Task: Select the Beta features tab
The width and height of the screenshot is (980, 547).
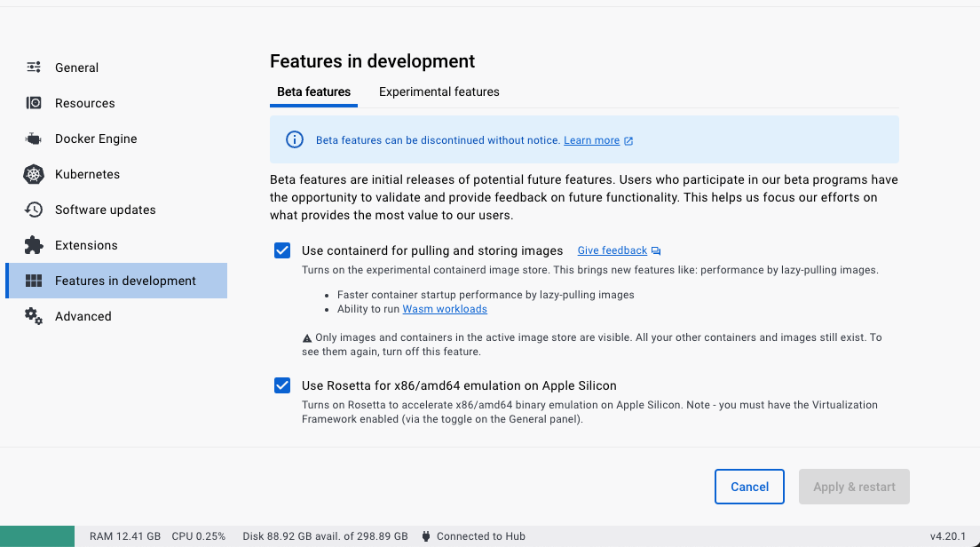Action: pyautogui.click(x=313, y=91)
